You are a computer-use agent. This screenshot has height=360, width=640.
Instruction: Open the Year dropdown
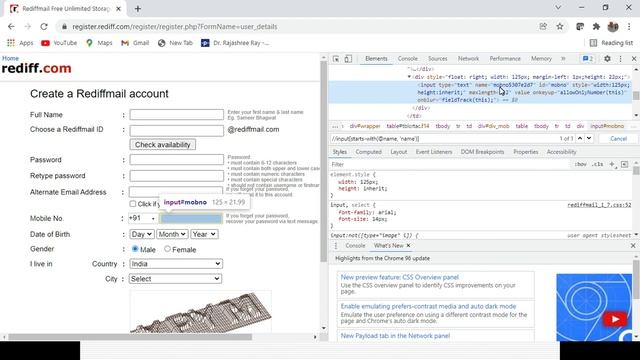[x=204, y=234]
